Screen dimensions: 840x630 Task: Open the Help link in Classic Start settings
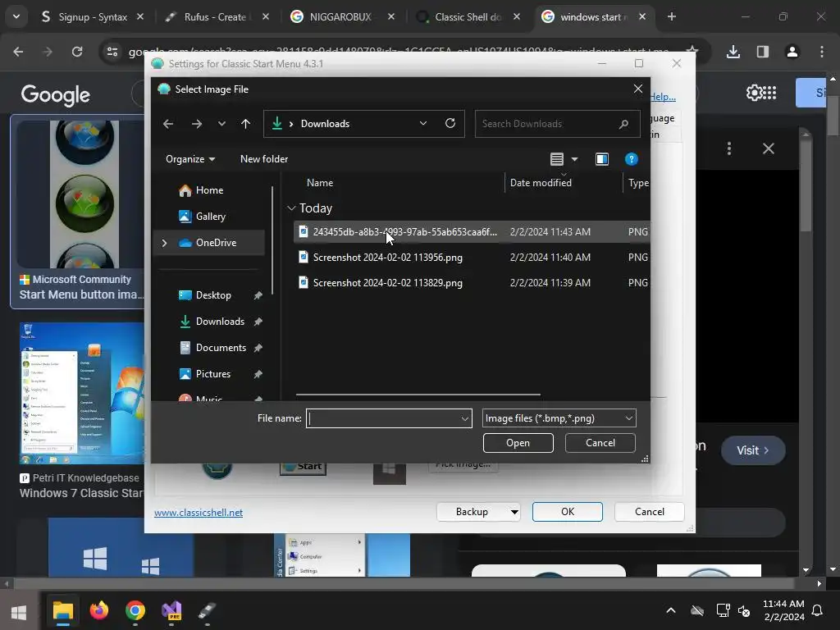663,97
